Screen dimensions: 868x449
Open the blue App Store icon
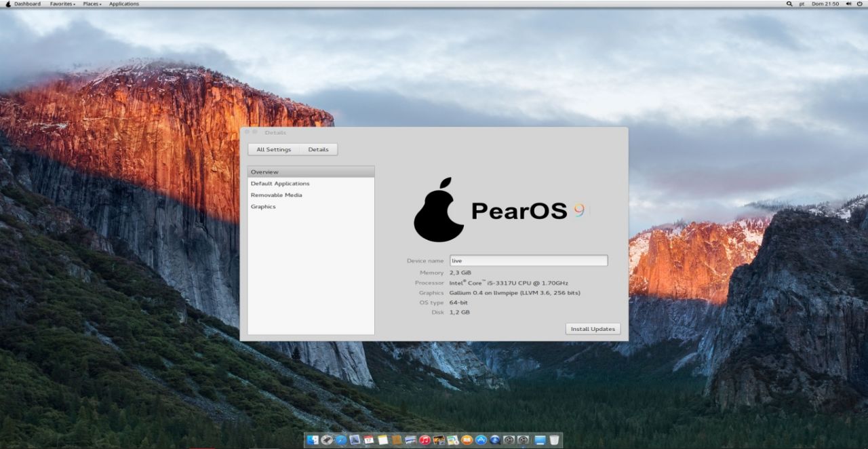click(481, 440)
